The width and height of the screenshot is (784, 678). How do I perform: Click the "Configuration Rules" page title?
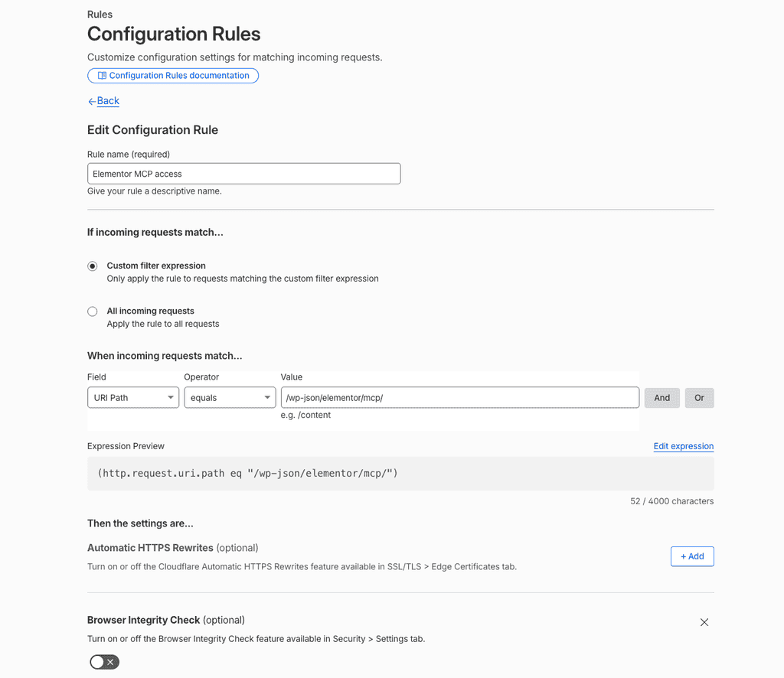[174, 34]
